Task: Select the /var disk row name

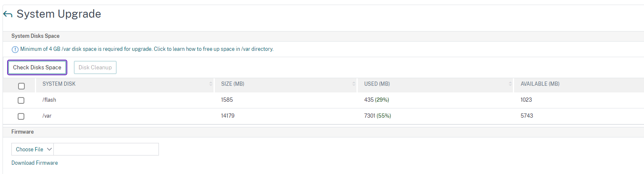Action: click(47, 116)
